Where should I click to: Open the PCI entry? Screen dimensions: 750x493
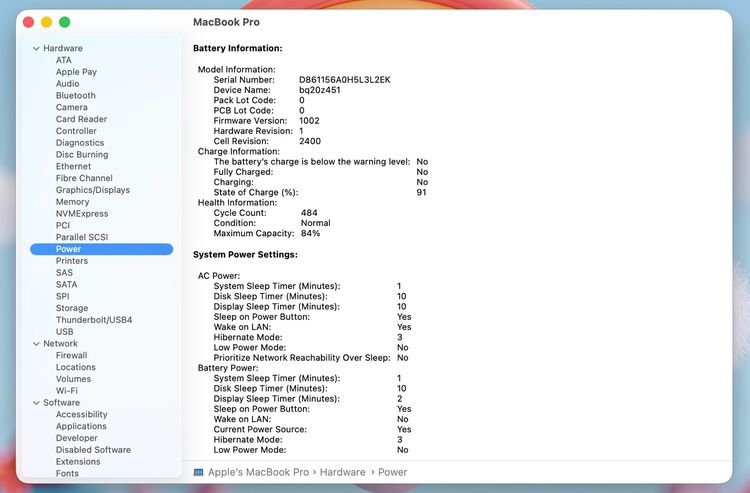point(63,226)
